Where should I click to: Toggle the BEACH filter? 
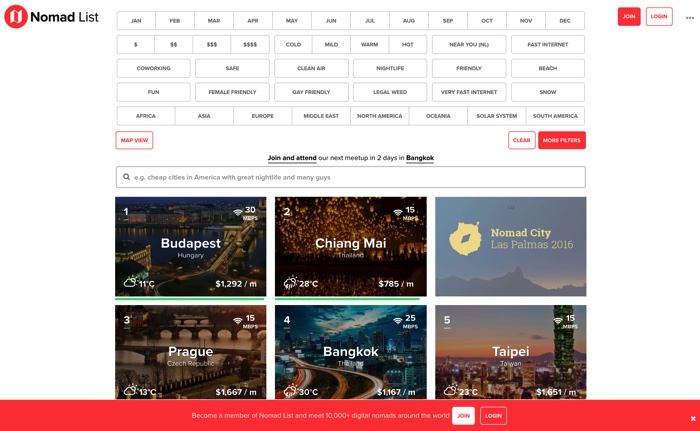[548, 68]
